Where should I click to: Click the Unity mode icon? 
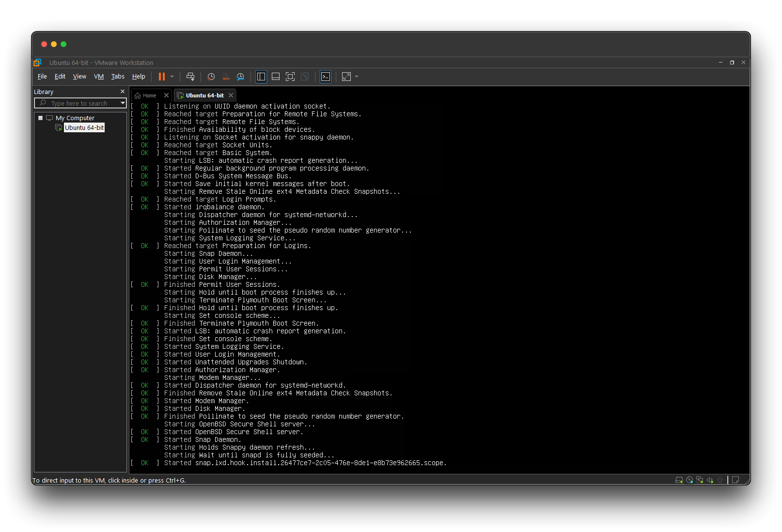pyautogui.click(x=305, y=77)
